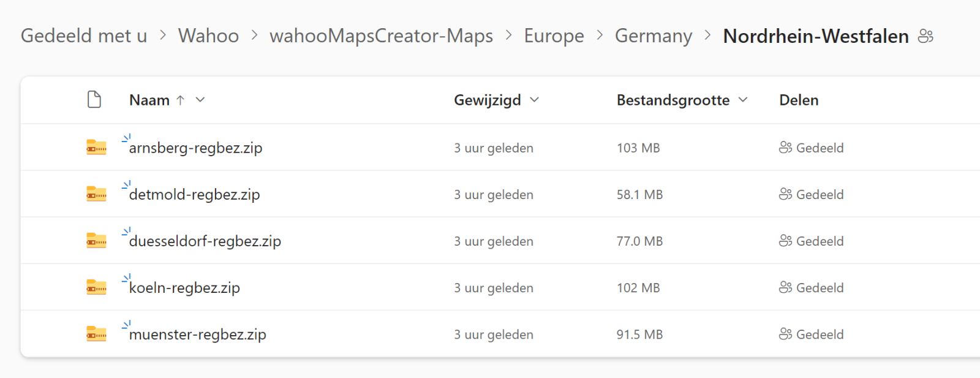Screen dimensions: 980x378
Task: Click the zip icon for arnsberg-regbez.zip
Action: point(96,148)
